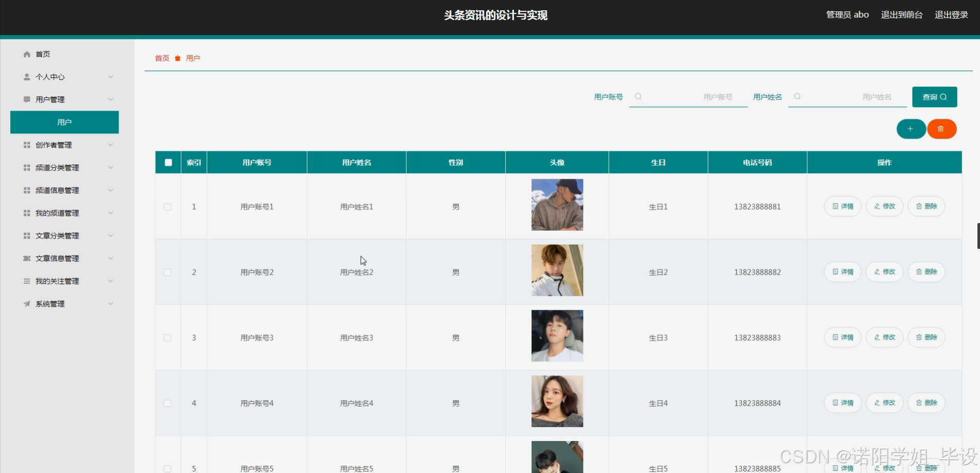980x473 pixels.
Task: Click the icon beside 文章信息管理
Action: coord(27,258)
